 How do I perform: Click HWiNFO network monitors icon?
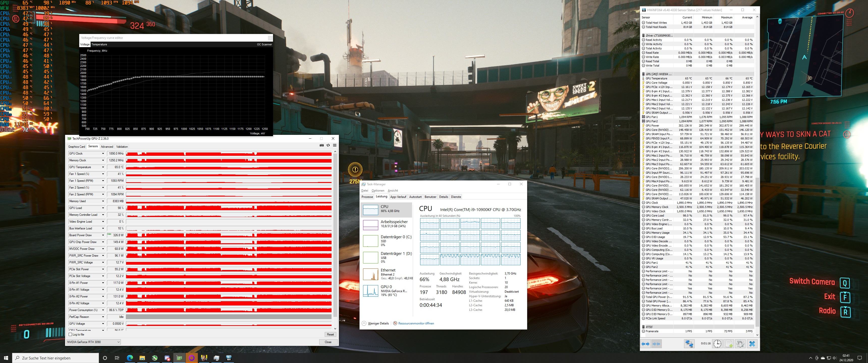click(x=689, y=344)
